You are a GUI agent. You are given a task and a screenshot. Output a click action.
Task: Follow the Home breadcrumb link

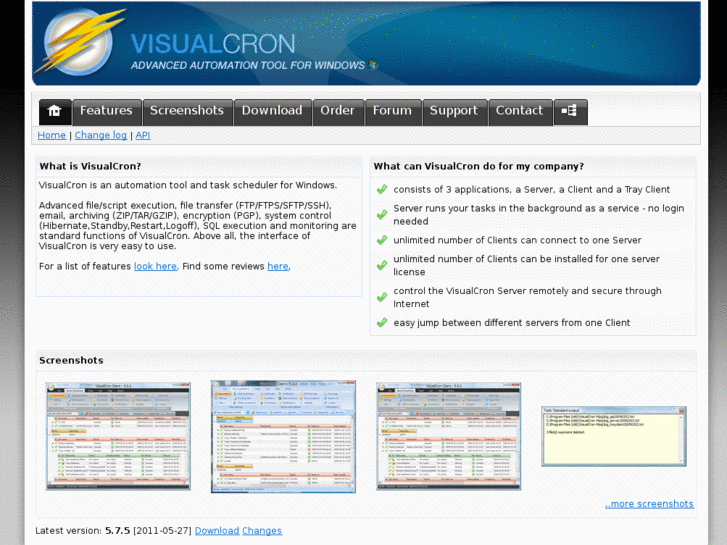click(51, 135)
